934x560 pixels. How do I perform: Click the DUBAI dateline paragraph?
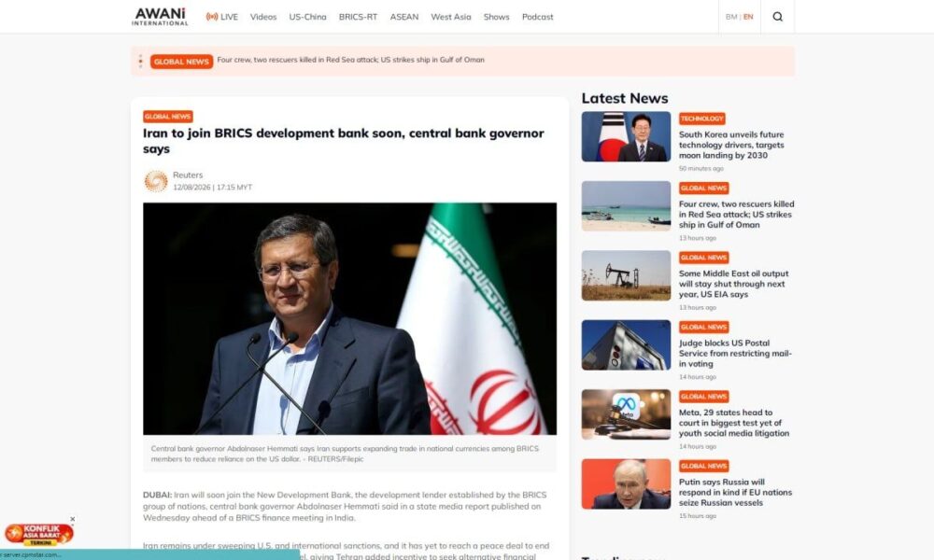click(x=345, y=507)
